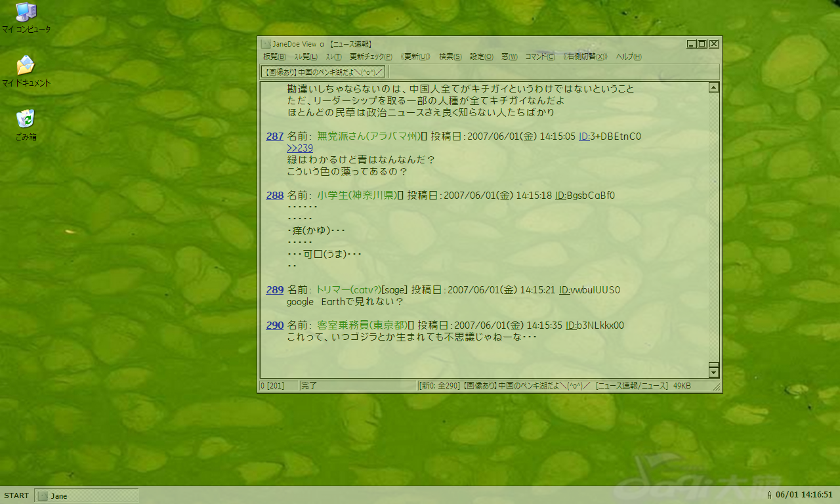Click the ID link of post 287
Screen dimensions: 840x504
pyautogui.click(x=584, y=136)
